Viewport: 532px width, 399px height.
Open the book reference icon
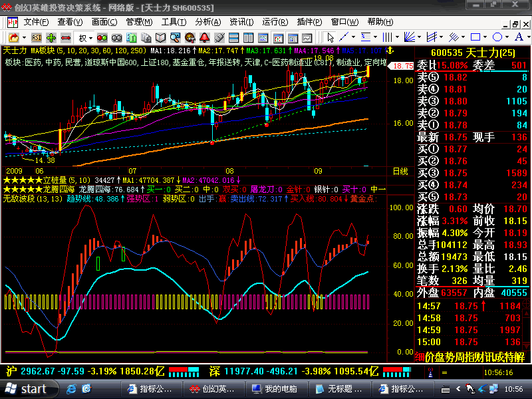click(160, 37)
